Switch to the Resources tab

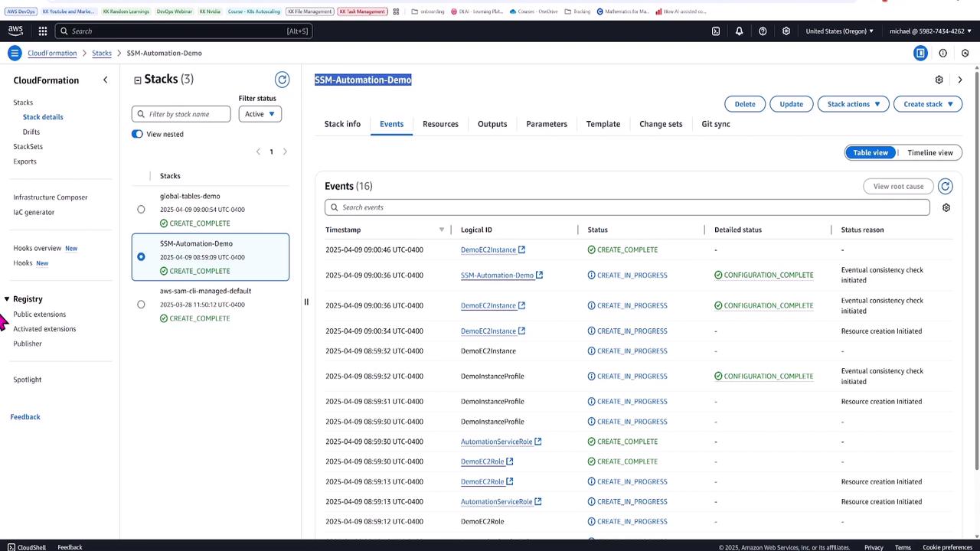coord(440,124)
